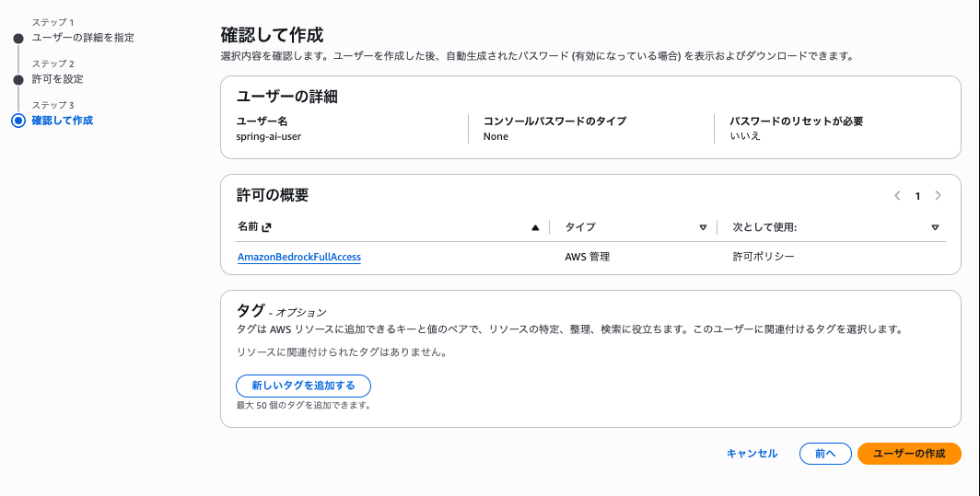Go to next page of permissions
The width and height of the screenshot is (980, 496).
click(x=938, y=195)
